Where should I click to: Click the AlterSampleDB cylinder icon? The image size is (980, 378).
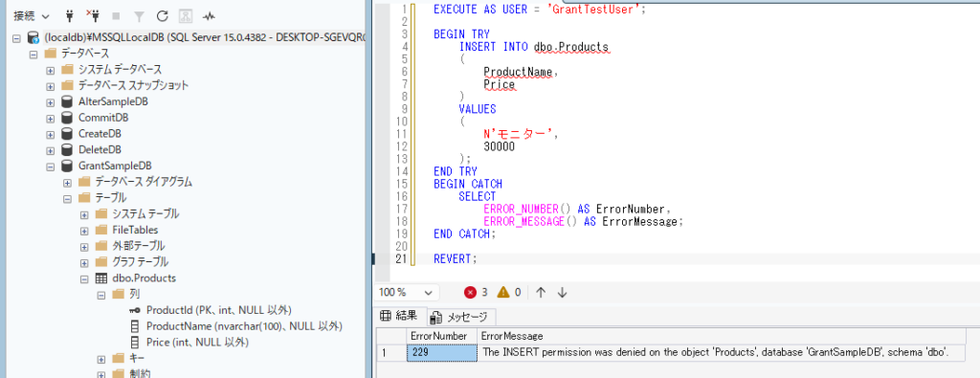click(x=67, y=101)
